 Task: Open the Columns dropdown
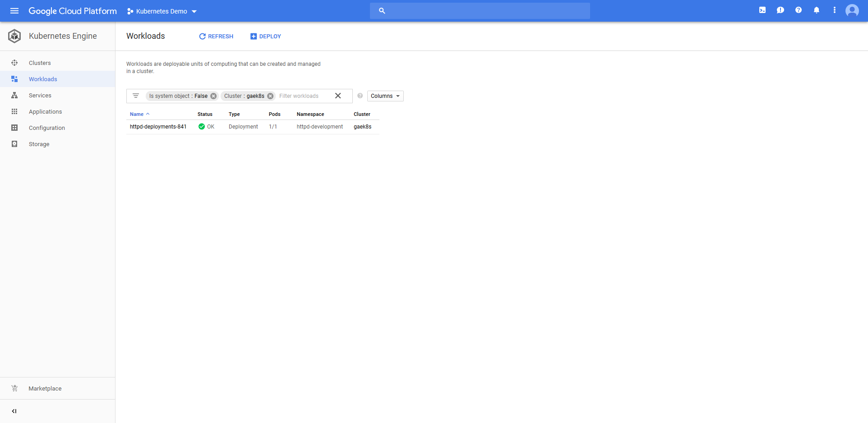(385, 96)
